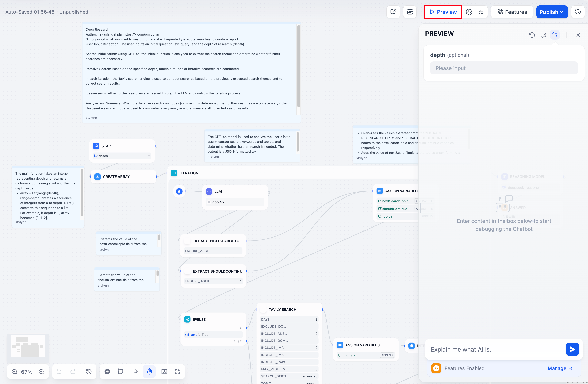This screenshot has height=384, width=588.
Task: Click the workflow minimap thumbnail
Action: pos(28,347)
